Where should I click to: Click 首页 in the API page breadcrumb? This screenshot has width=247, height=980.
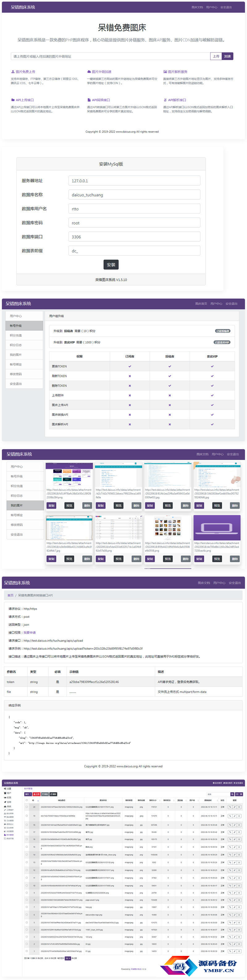(x=10, y=595)
